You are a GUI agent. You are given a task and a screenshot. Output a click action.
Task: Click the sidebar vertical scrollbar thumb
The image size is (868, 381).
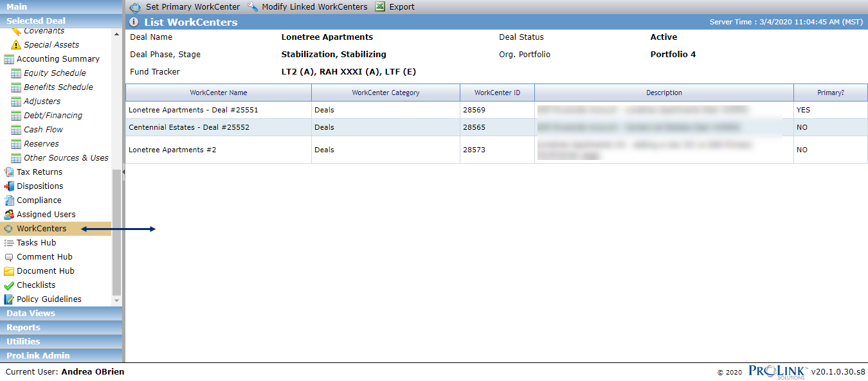[x=116, y=232]
